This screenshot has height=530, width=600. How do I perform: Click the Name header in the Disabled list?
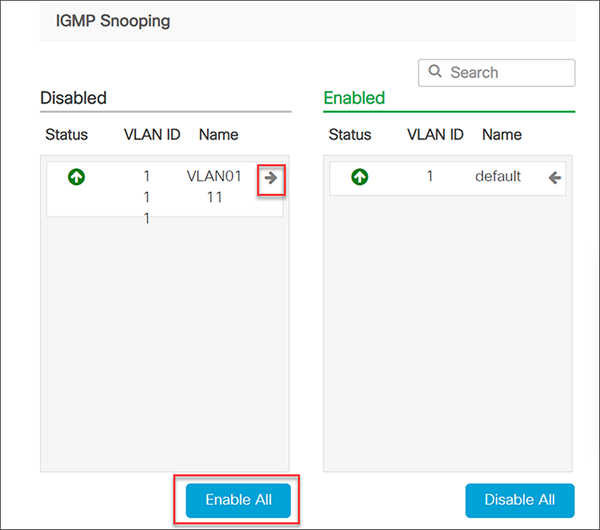click(218, 135)
